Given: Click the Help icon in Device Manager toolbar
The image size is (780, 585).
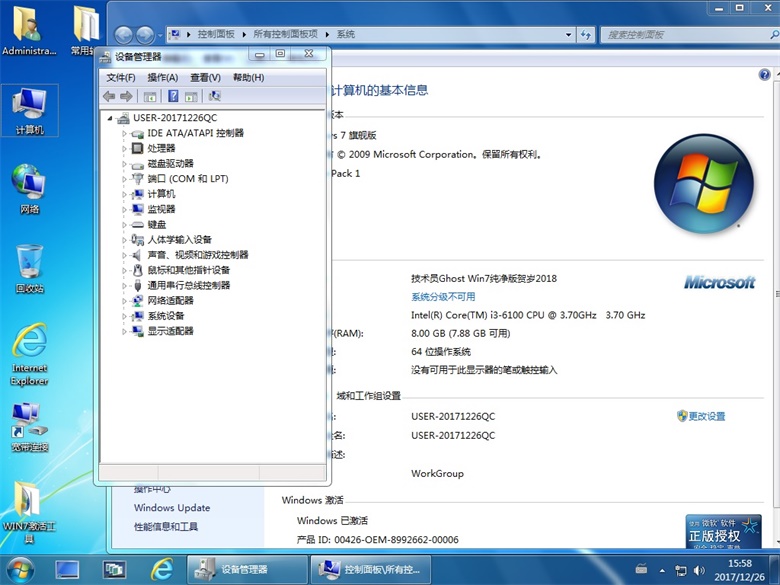Looking at the screenshot, I should point(173,97).
